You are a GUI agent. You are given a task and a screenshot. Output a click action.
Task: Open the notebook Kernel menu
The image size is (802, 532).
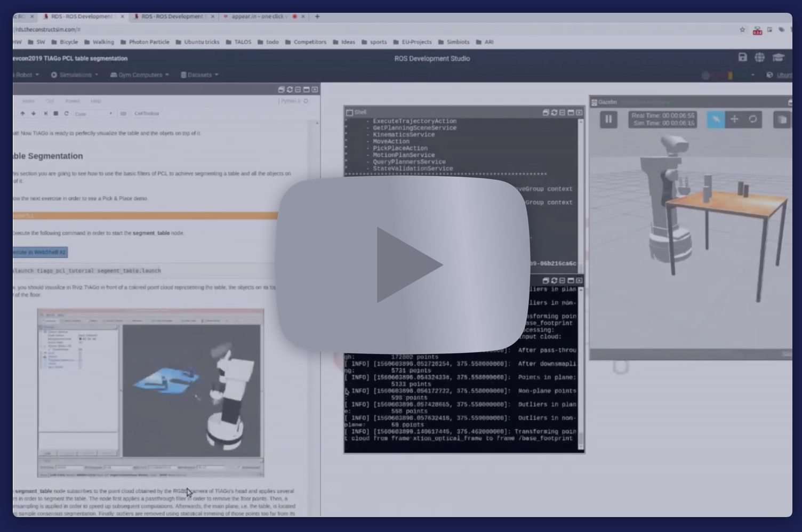click(x=73, y=101)
